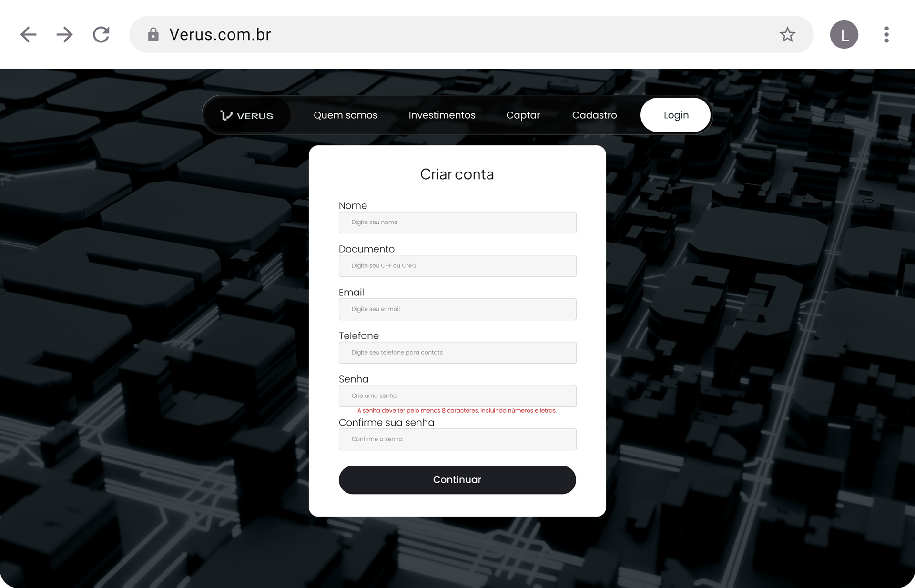915x588 pixels.
Task: Click the Documento CPF or CNPJ field
Action: 457,266
